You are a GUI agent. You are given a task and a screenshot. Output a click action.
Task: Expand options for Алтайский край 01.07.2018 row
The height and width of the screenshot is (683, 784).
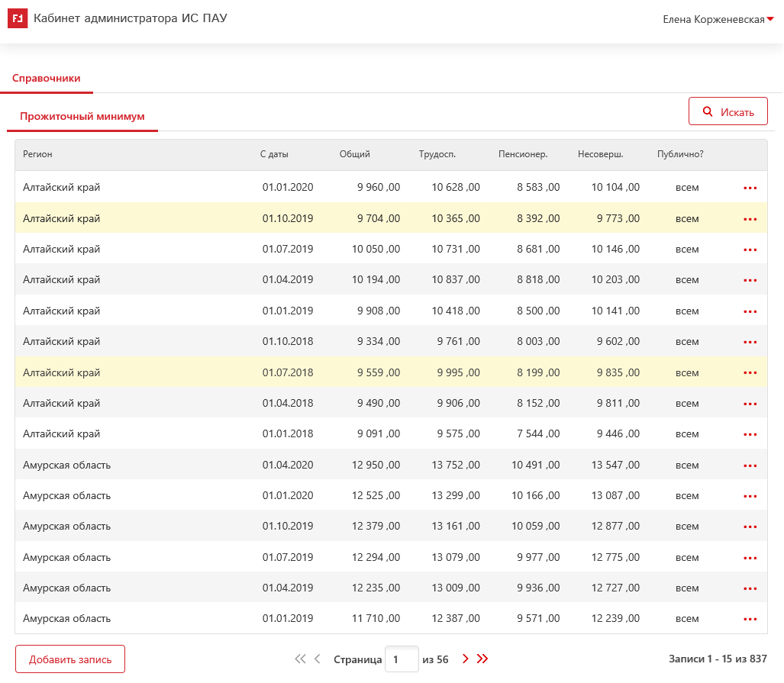750,373
